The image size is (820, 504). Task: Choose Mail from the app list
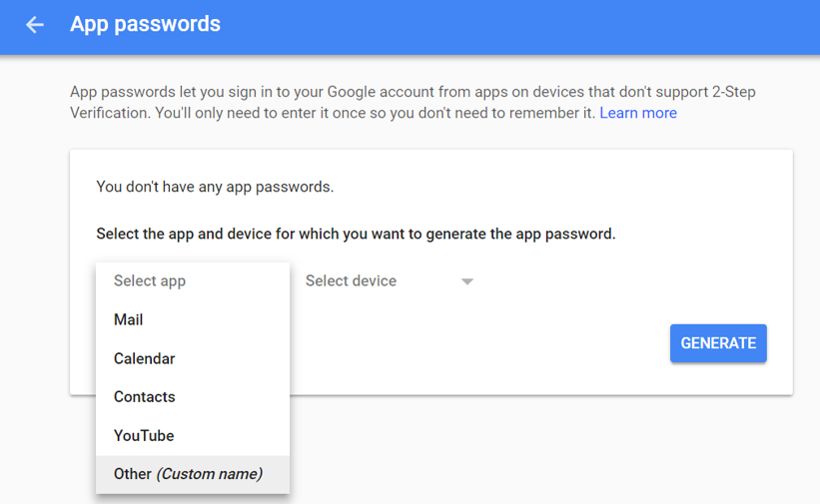click(129, 320)
